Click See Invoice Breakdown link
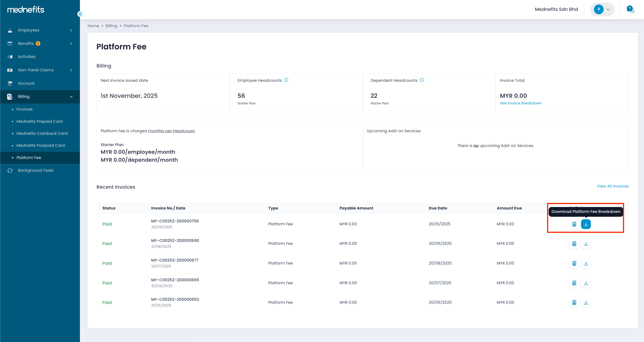The width and height of the screenshot is (644, 342). coord(521,103)
